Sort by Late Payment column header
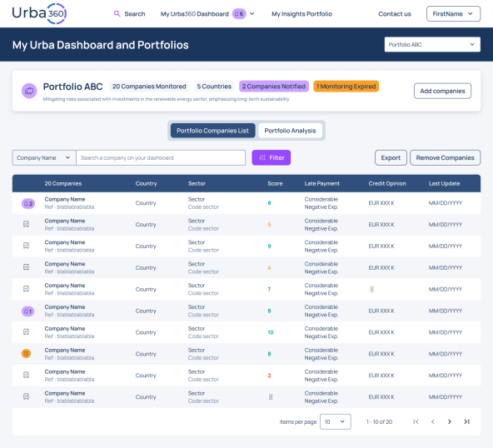The image size is (493, 448). tap(322, 183)
